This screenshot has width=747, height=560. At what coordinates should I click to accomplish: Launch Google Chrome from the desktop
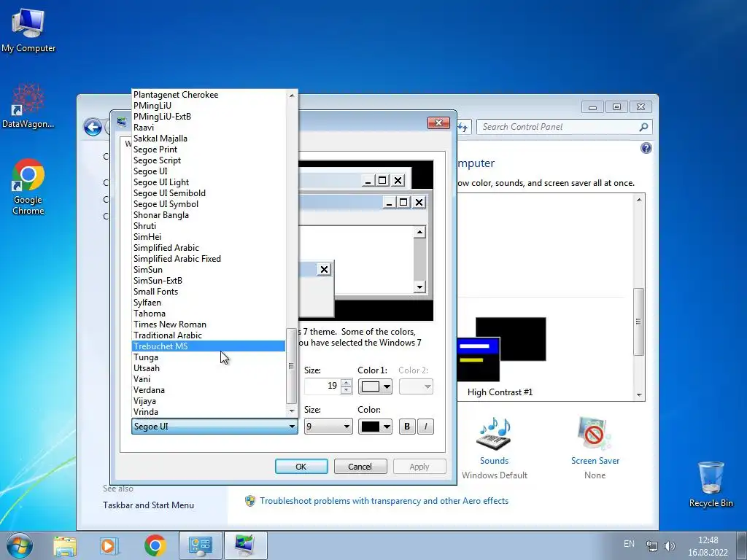tap(28, 187)
